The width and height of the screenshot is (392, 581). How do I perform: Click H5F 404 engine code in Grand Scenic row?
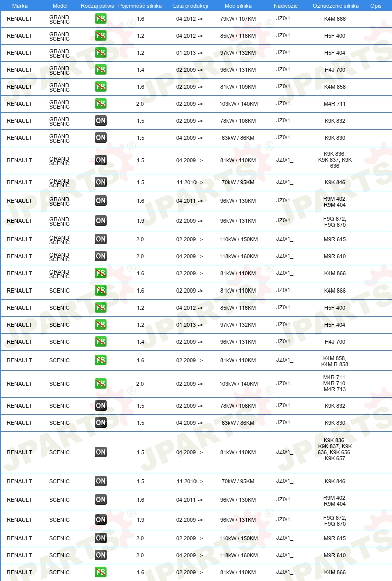point(335,53)
